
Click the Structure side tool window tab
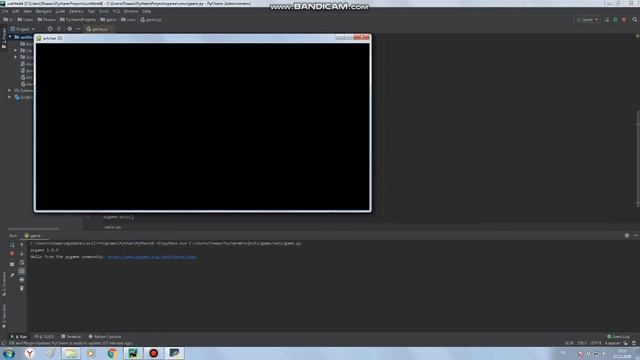pyautogui.click(x=4, y=284)
